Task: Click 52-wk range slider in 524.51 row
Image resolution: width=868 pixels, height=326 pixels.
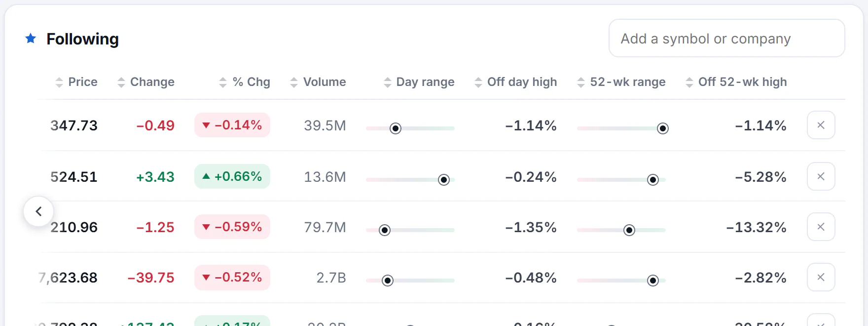Action: click(x=621, y=180)
